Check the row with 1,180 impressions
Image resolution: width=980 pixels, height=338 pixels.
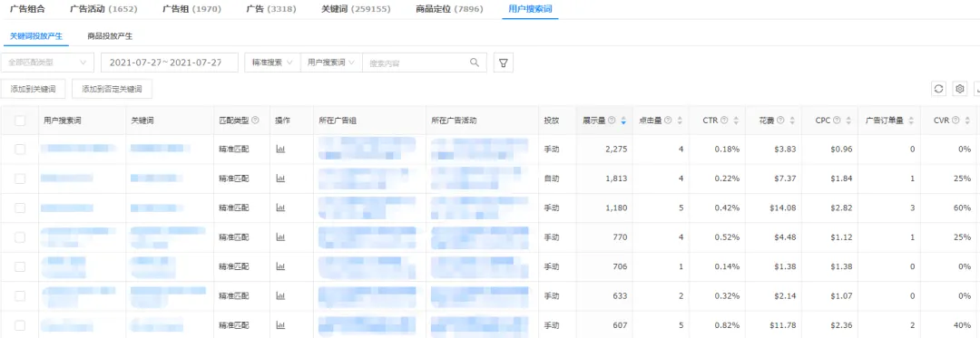coord(20,208)
